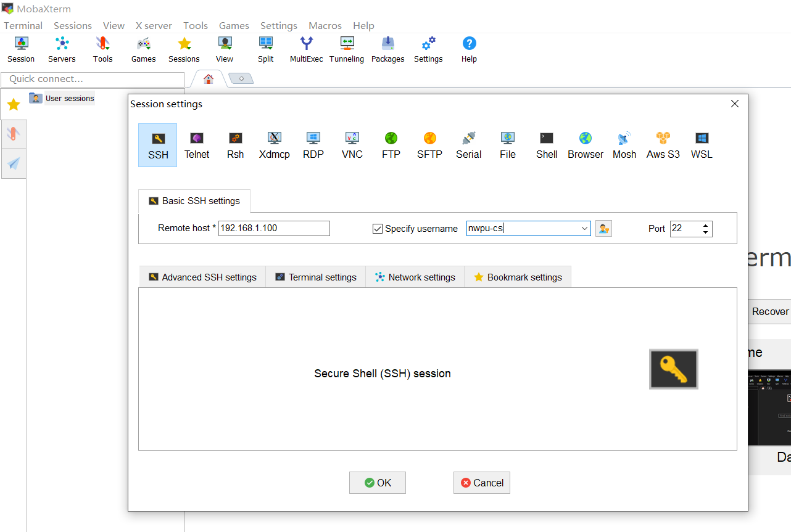Switch to Terminal settings tab
The width and height of the screenshot is (791, 532).
click(x=316, y=277)
